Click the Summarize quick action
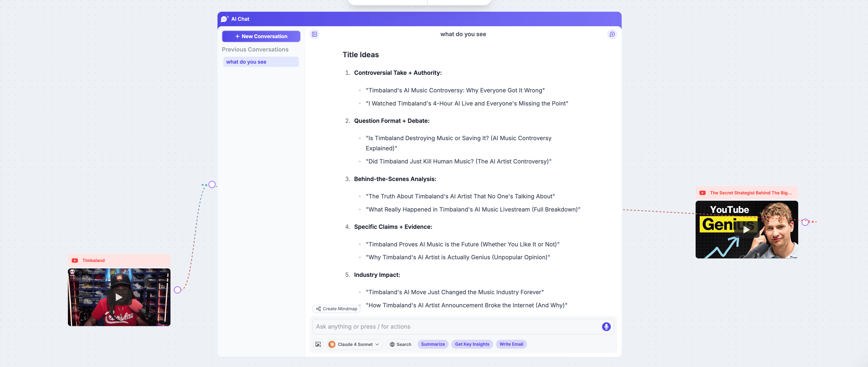Screen dimensions: 868x367 433,344
